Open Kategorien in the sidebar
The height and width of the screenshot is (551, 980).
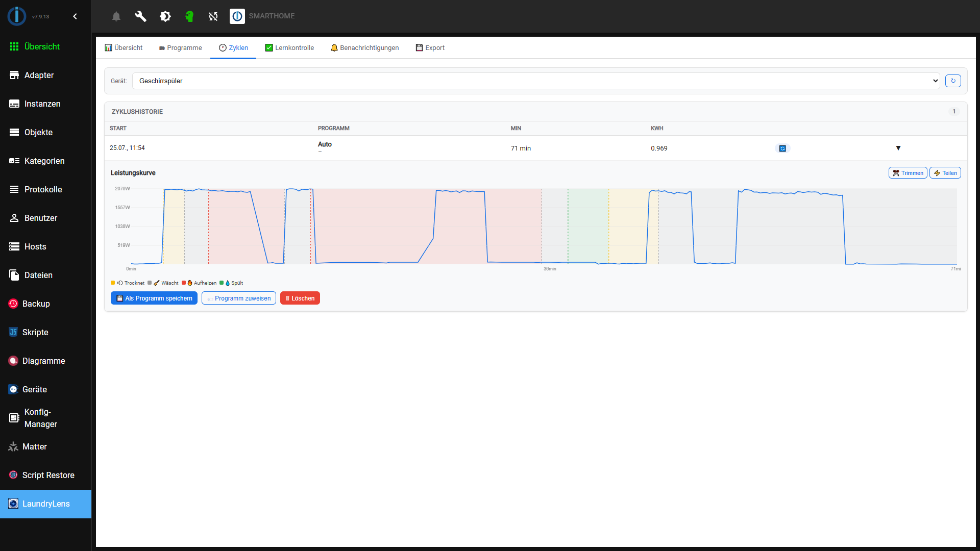[45, 161]
